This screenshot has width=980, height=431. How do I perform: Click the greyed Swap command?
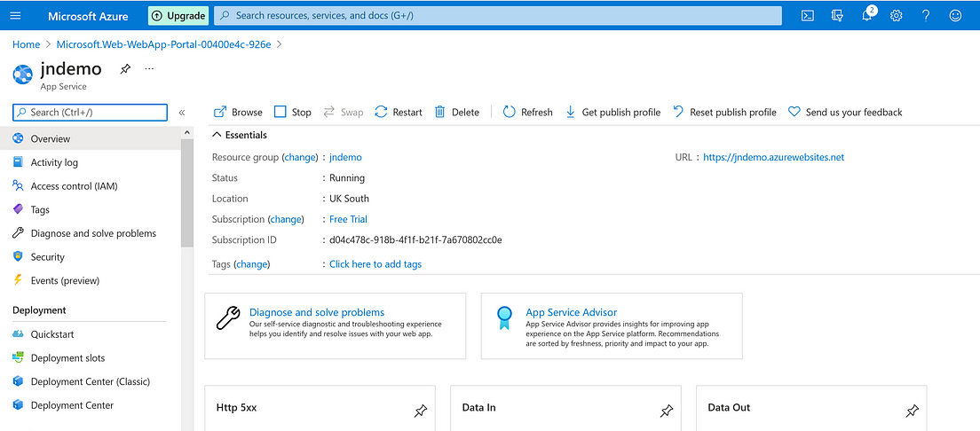tap(344, 113)
